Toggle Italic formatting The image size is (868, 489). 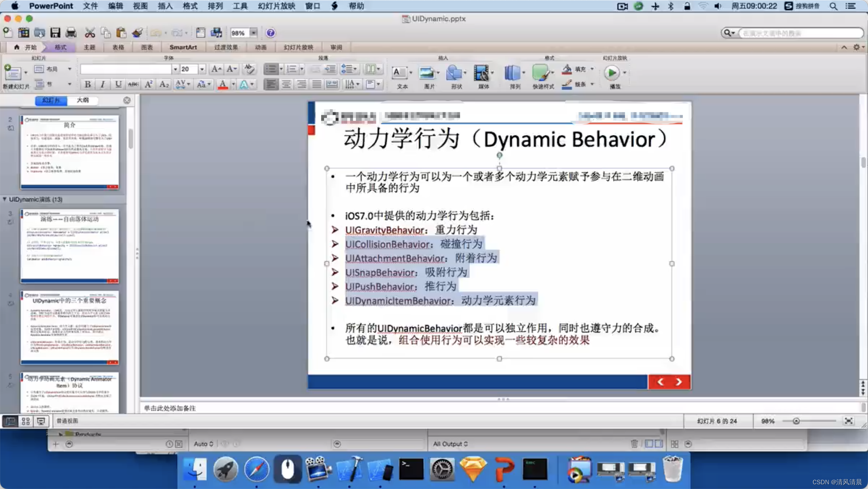pos(103,84)
